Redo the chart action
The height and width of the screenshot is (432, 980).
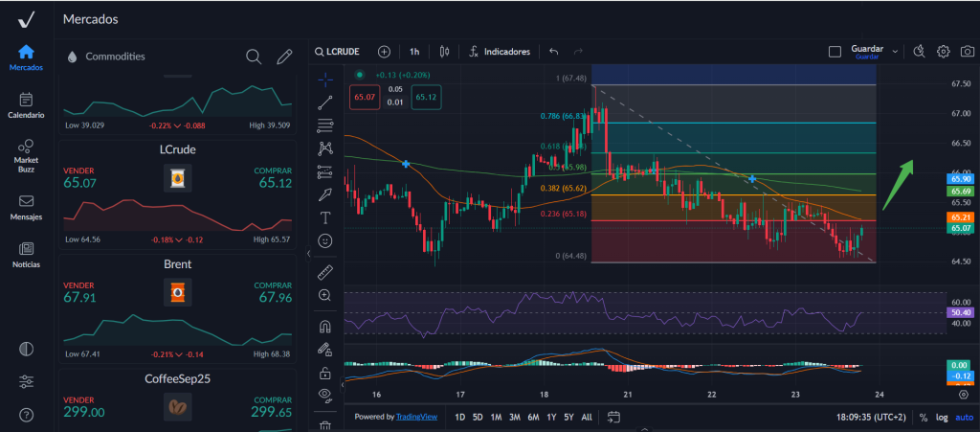click(x=578, y=52)
